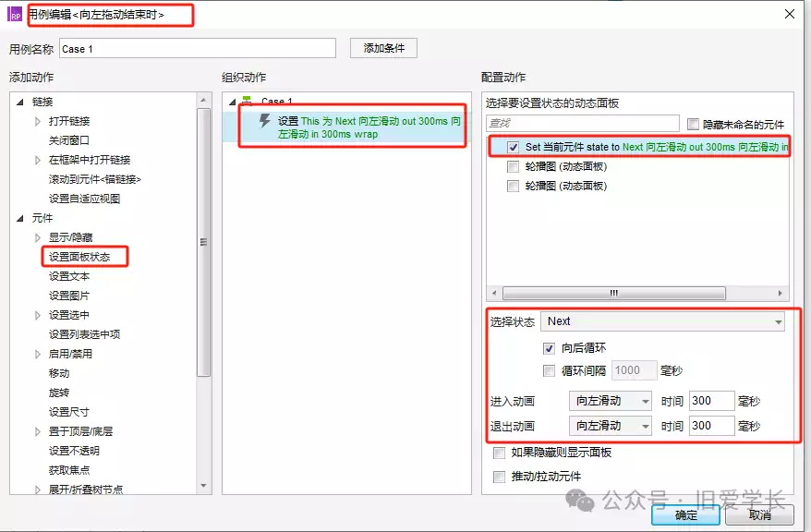Click the lightning bolt action icon
This screenshot has width=811, height=532.
point(264,121)
